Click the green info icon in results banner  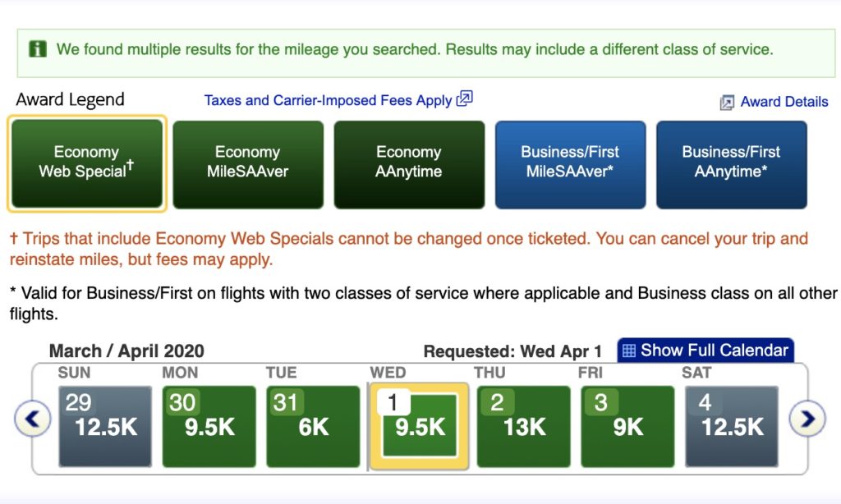38,49
